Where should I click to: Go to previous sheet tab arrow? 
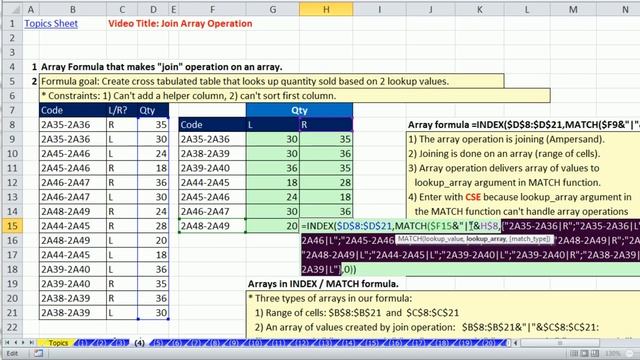[15, 343]
